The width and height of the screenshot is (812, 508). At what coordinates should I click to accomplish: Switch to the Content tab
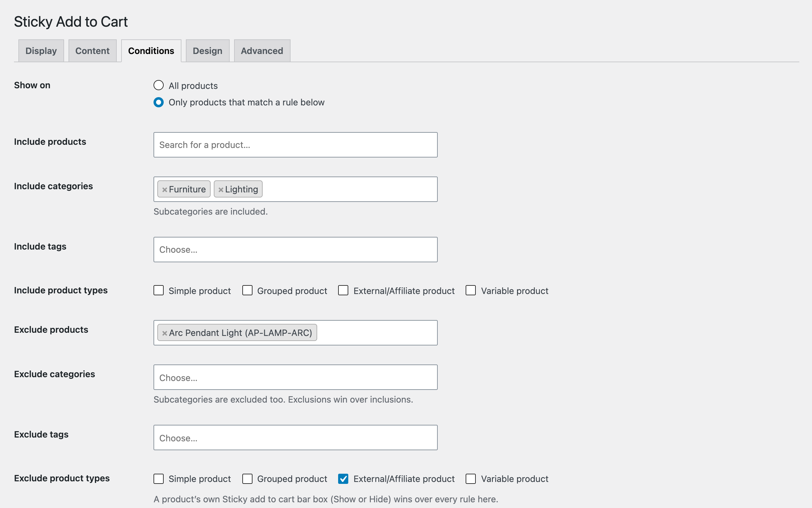(x=92, y=51)
